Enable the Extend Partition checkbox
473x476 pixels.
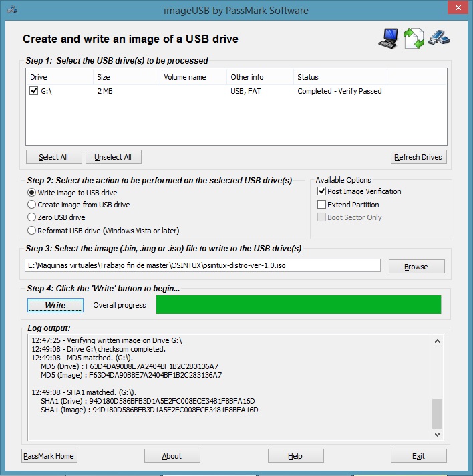pyautogui.click(x=322, y=205)
